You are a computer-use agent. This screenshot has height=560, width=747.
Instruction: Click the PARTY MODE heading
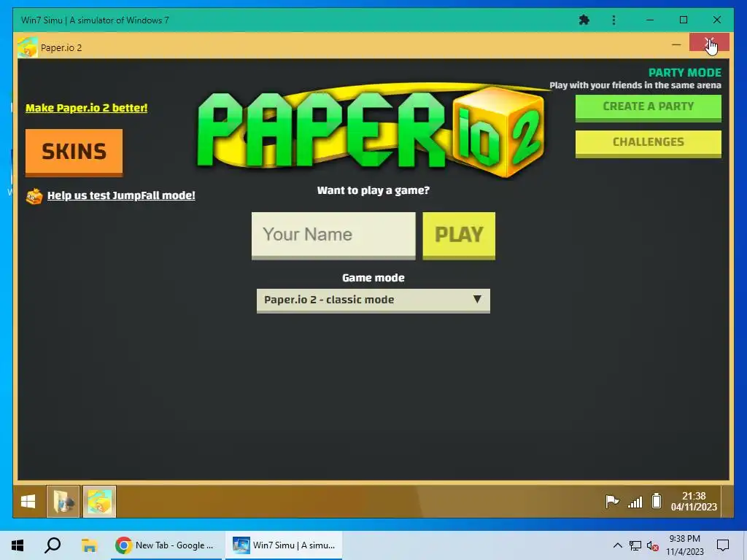pyautogui.click(x=684, y=73)
